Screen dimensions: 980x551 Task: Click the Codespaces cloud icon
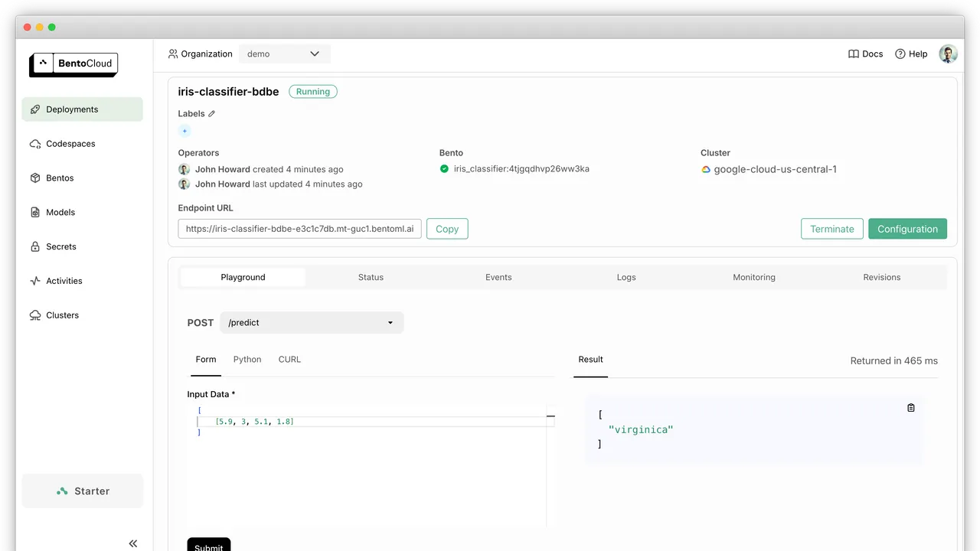(x=35, y=144)
